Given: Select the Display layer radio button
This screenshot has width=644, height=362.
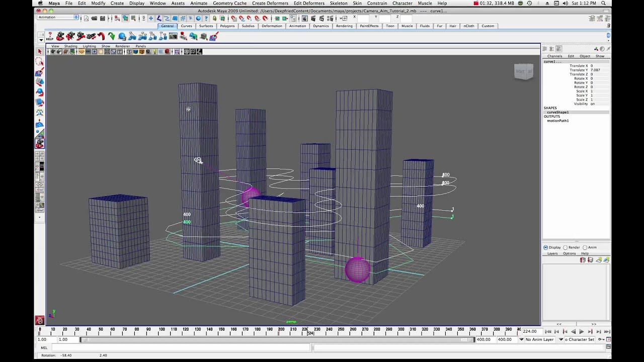Looking at the screenshot, I should coord(545,247).
